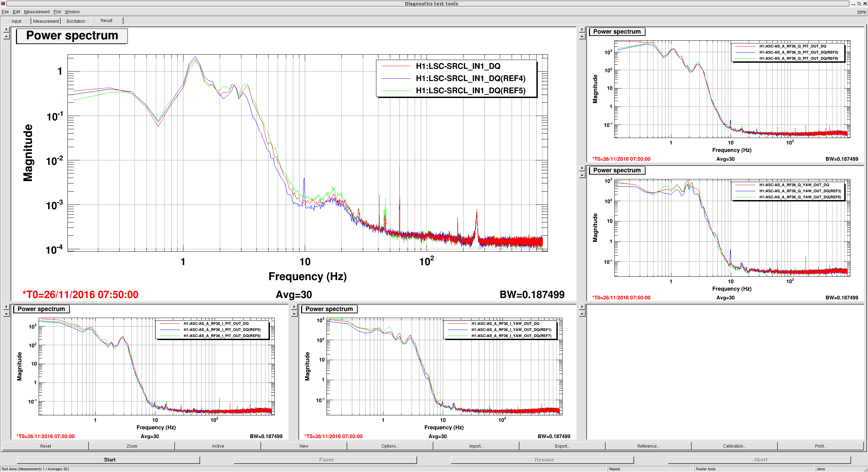Open the Plot menu
This screenshot has height=472, width=868.
[x=57, y=12]
